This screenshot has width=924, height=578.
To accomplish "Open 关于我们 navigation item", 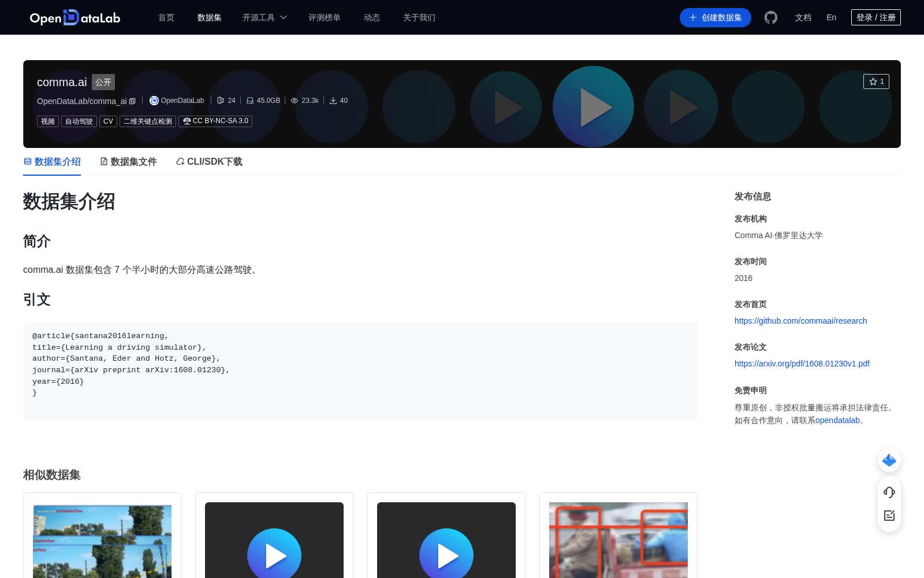I will (419, 18).
